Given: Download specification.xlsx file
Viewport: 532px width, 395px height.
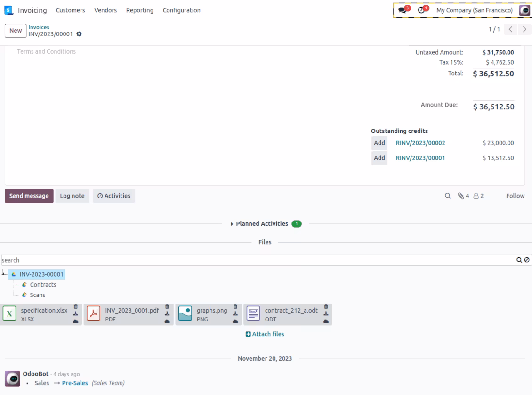Looking at the screenshot, I should pyautogui.click(x=76, y=314).
